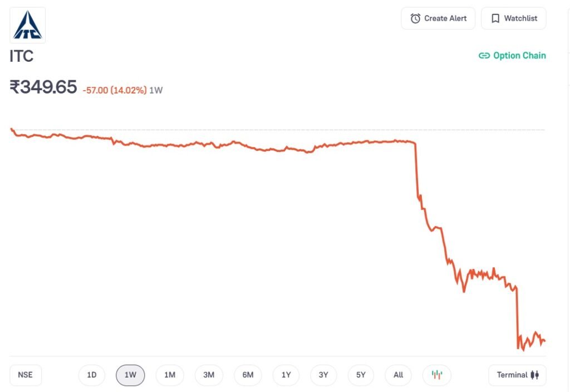Show the 6M price history

(x=248, y=375)
